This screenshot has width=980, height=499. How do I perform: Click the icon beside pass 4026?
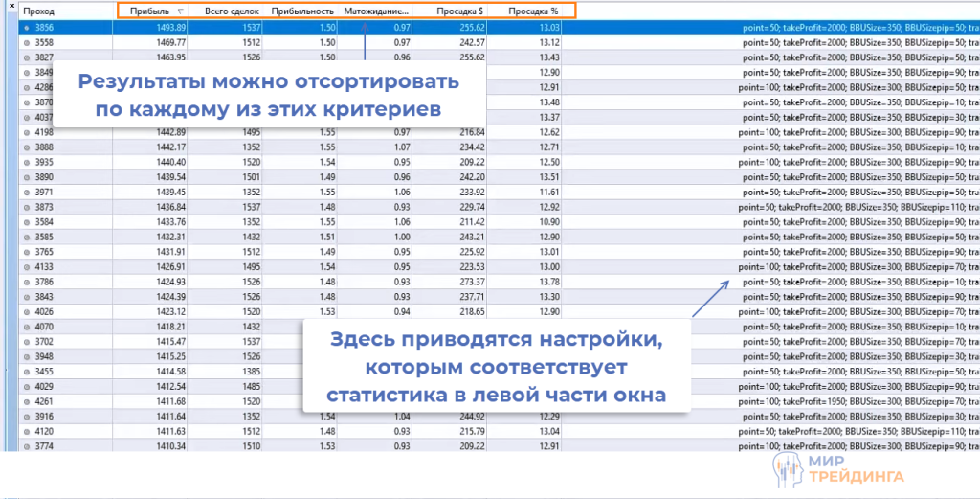click(x=26, y=311)
